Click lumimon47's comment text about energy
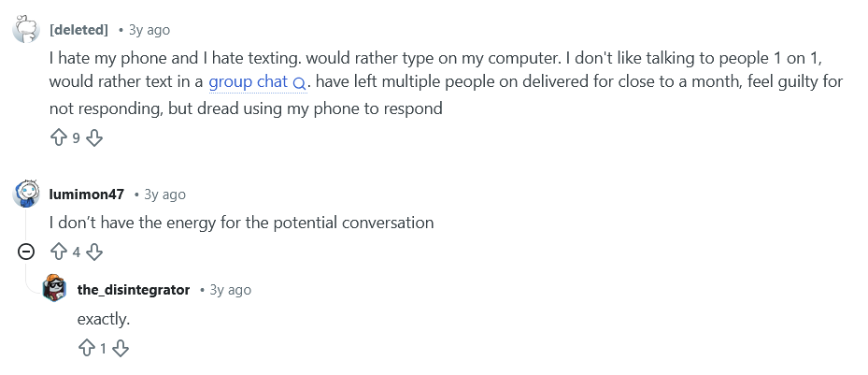 pyautogui.click(x=241, y=223)
